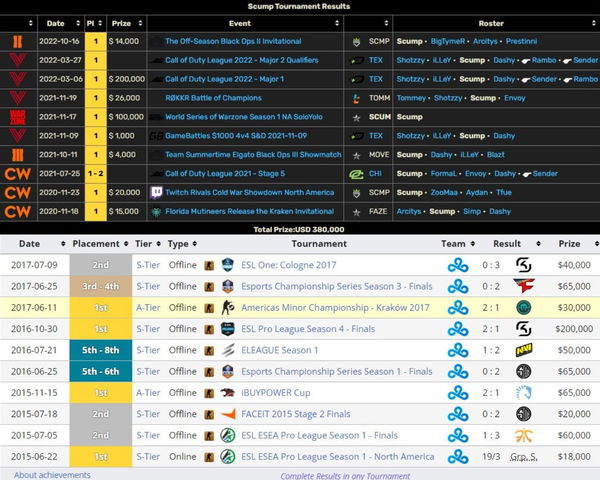
Task: Click the 5th - 8th placement cell
Action: pos(101,350)
